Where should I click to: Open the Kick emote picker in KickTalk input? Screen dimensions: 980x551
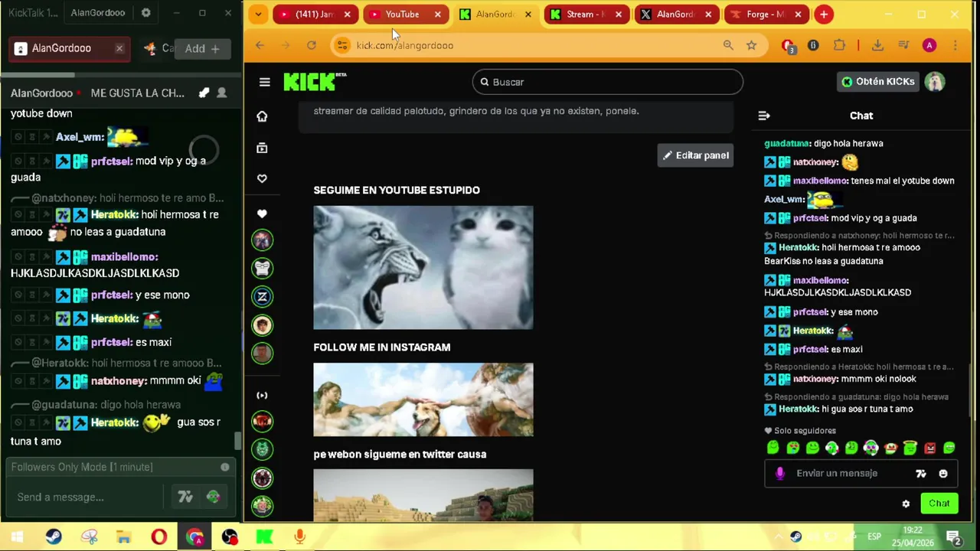pyautogui.click(x=213, y=497)
